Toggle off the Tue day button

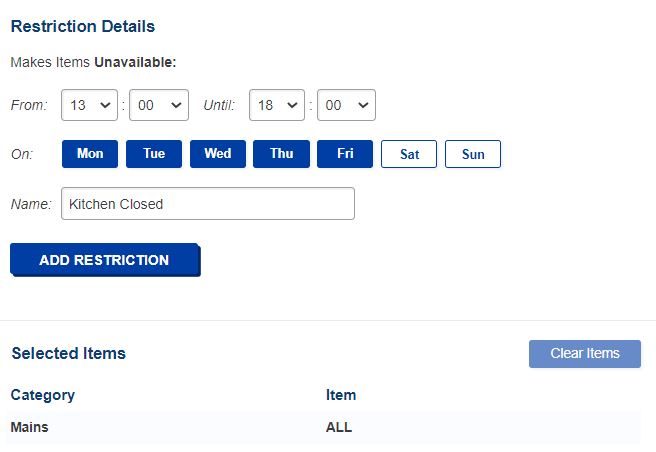coord(154,154)
